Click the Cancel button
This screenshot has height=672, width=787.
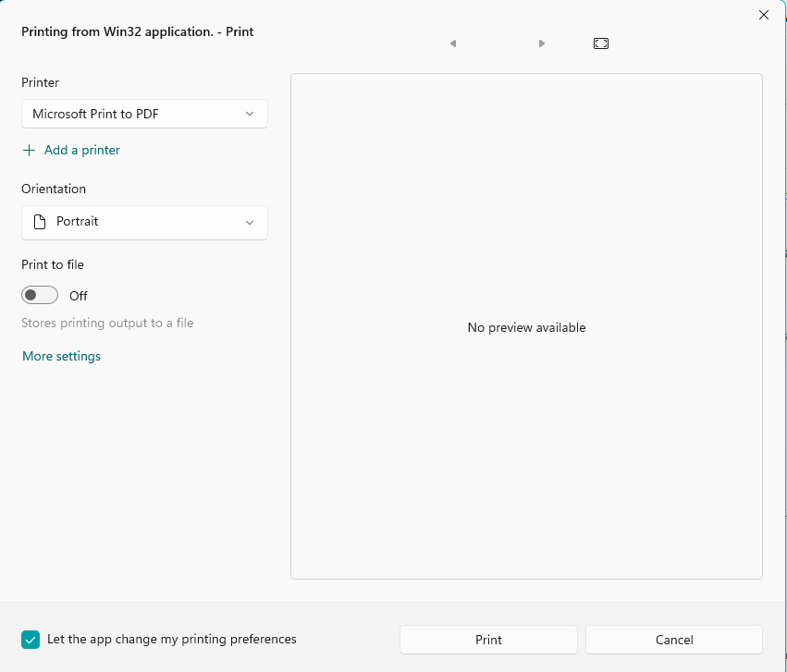tap(674, 640)
